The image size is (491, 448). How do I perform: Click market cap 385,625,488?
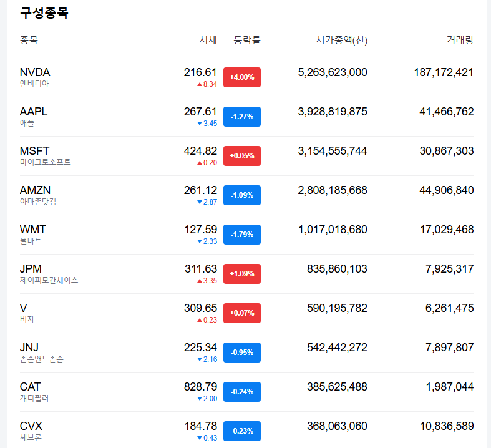(338, 387)
